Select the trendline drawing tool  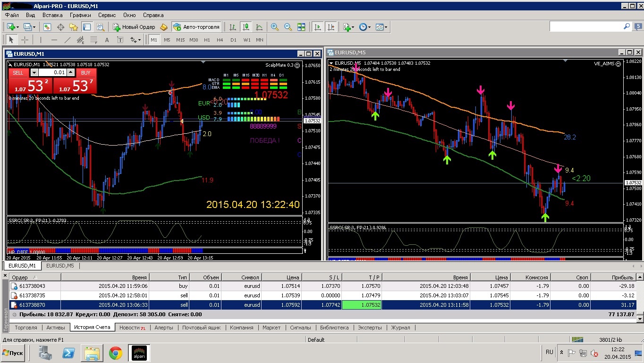pos(68,40)
